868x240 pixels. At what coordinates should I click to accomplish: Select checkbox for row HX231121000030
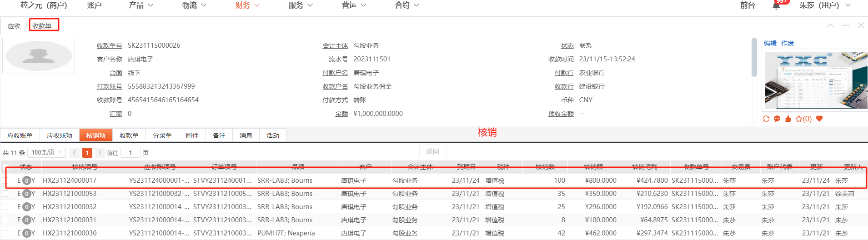tap(5, 233)
